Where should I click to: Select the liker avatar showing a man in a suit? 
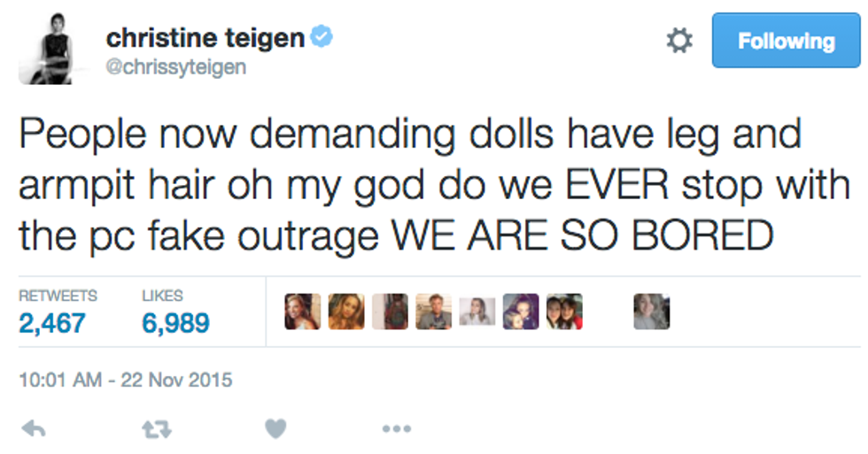click(x=433, y=312)
